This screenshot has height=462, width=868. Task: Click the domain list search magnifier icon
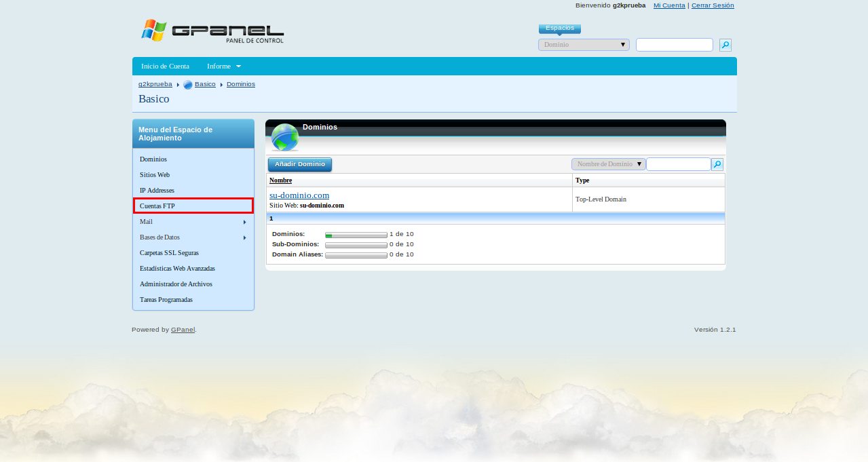[717, 164]
